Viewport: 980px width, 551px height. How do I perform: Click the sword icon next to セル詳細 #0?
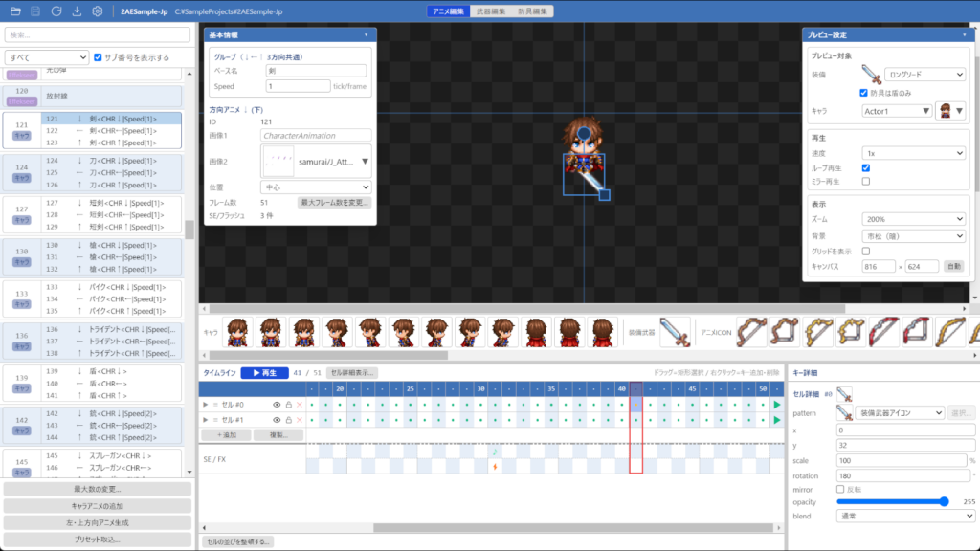coord(844,394)
